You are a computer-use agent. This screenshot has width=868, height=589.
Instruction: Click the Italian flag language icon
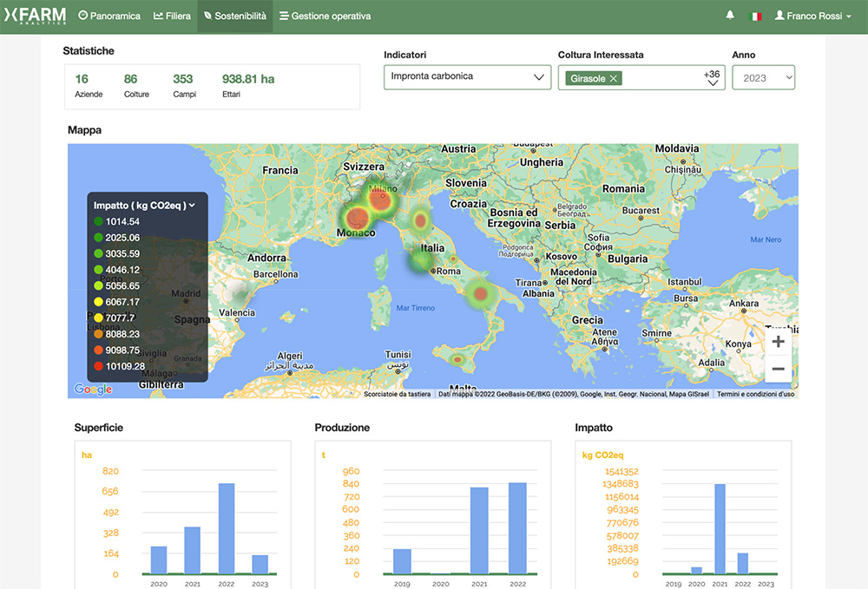(x=756, y=15)
